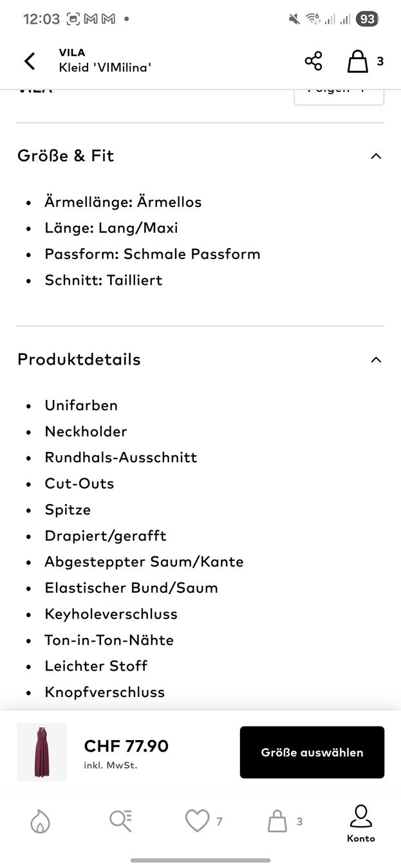This screenshot has width=401, height=868.
Task: Tap the battery indicator in the status bar
Action: 367,19
